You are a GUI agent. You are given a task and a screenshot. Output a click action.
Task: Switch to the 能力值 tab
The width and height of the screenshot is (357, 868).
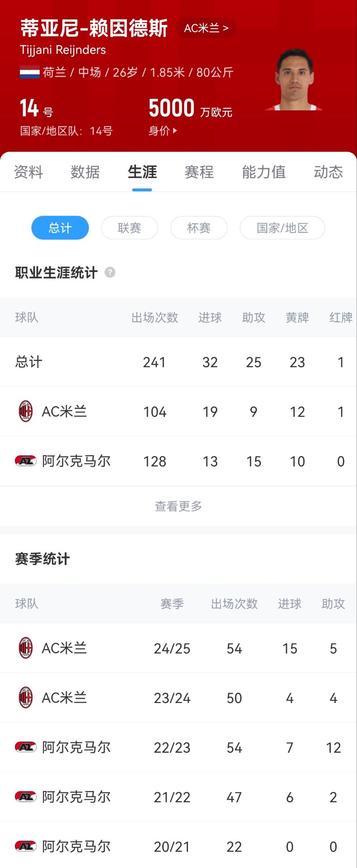(x=264, y=172)
